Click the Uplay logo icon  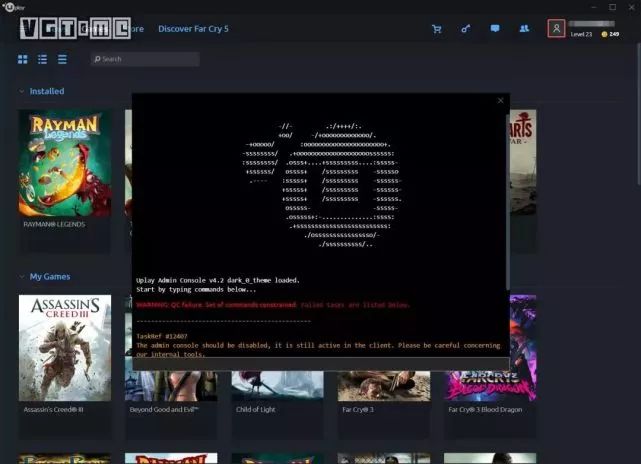(9, 7)
